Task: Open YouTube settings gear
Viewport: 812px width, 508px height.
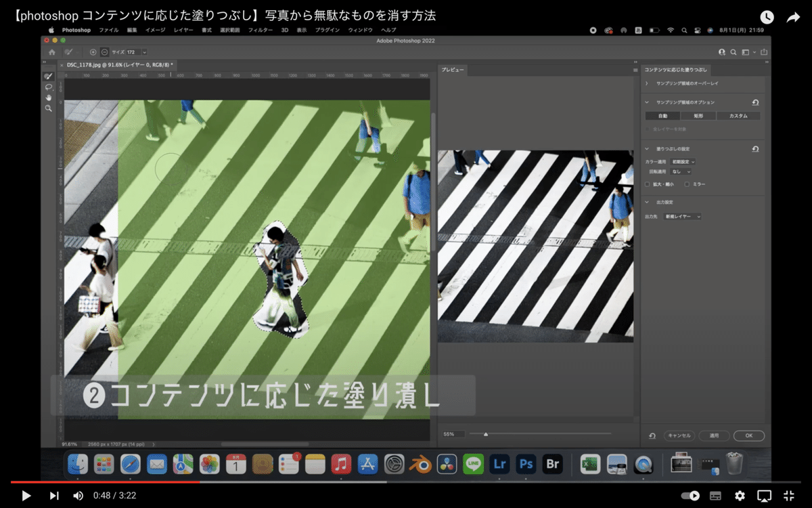Action: tap(740, 496)
